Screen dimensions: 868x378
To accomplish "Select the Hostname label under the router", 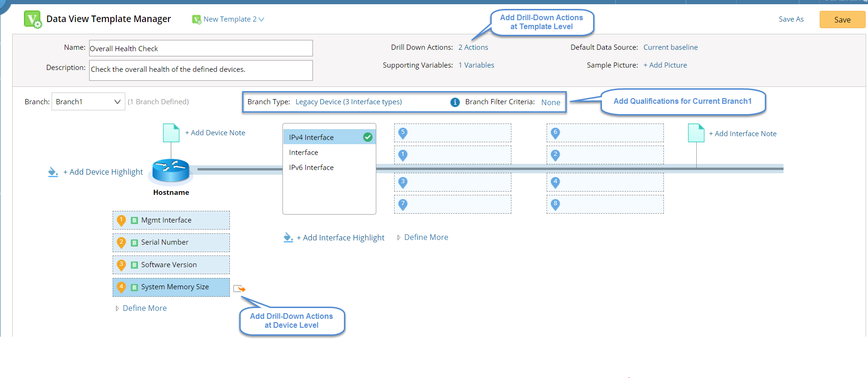I will click(x=171, y=193).
